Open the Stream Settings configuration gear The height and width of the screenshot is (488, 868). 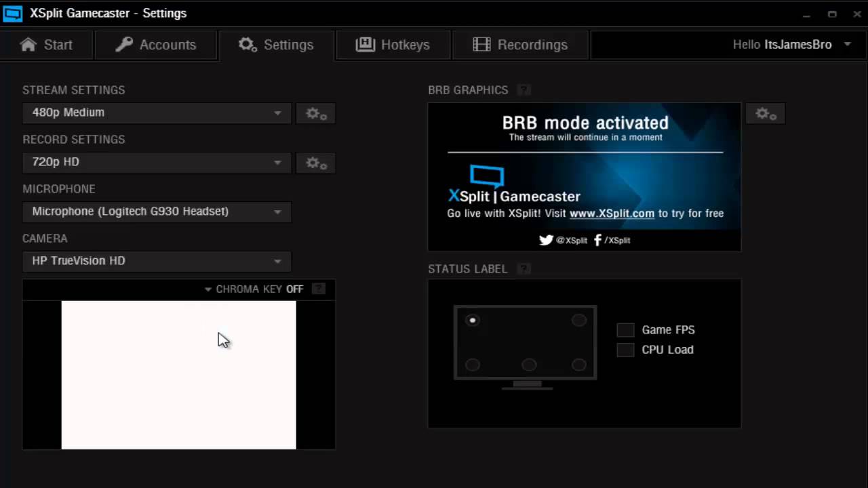(x=315, y=113)
